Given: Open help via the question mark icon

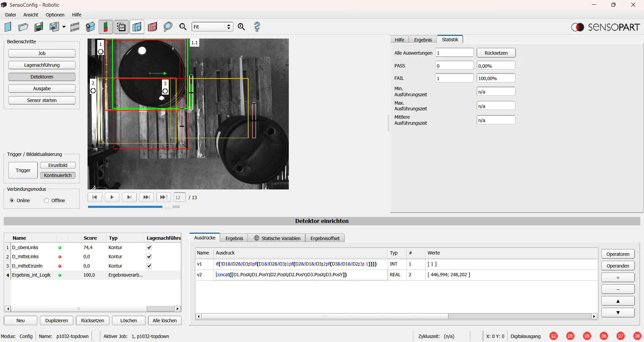Looking at the screenshot, I should [257, 27].
